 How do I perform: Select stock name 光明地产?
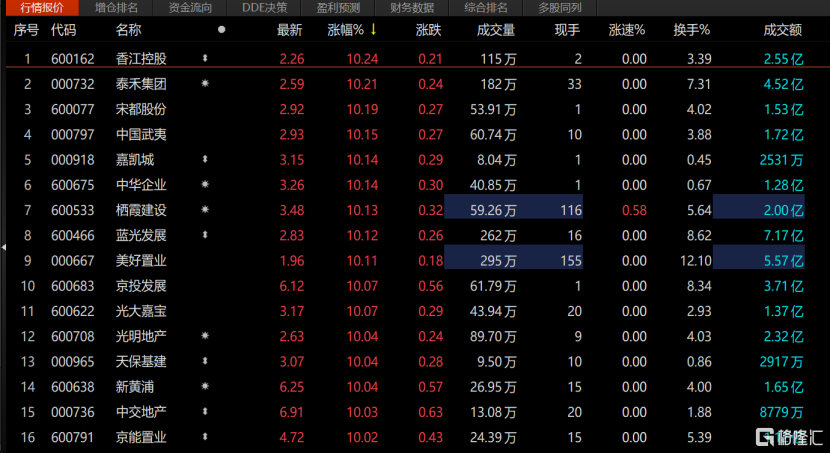[141, 337]
